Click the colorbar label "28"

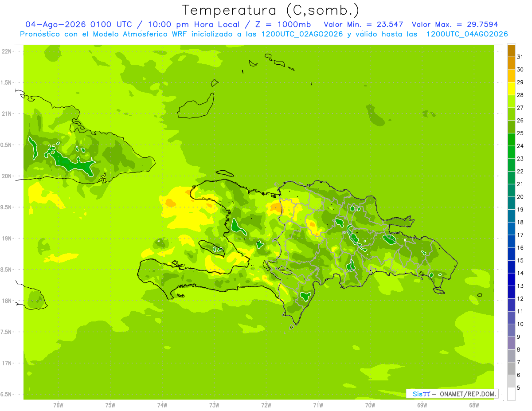(x=520, y=95)
